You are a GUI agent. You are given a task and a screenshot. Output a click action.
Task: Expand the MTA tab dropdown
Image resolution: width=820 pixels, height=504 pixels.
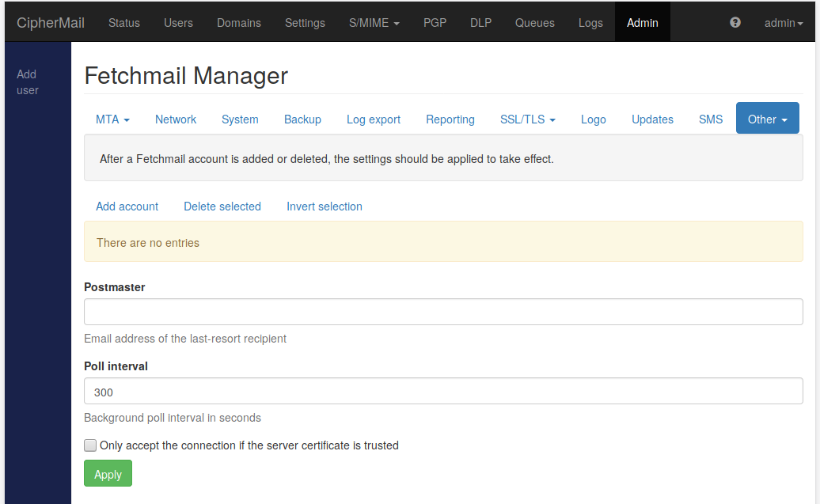(x=112, y=119)
